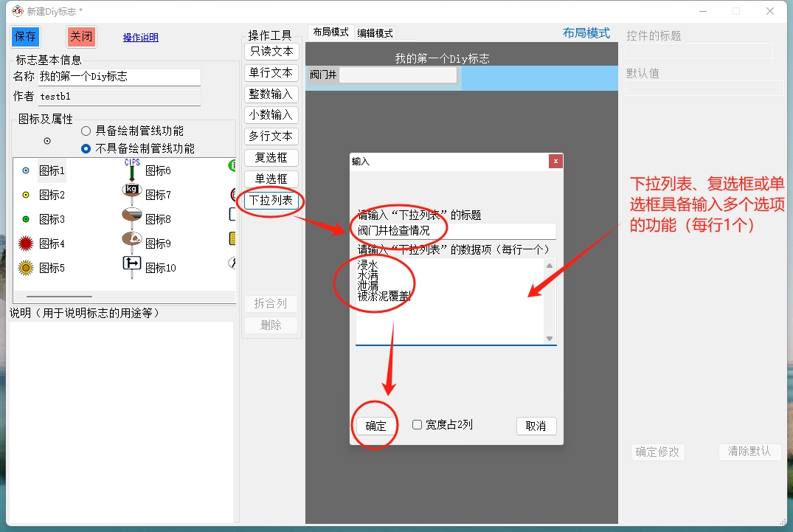Click the dropdown title input field
793x532 pixels.
tap(455, 231)
